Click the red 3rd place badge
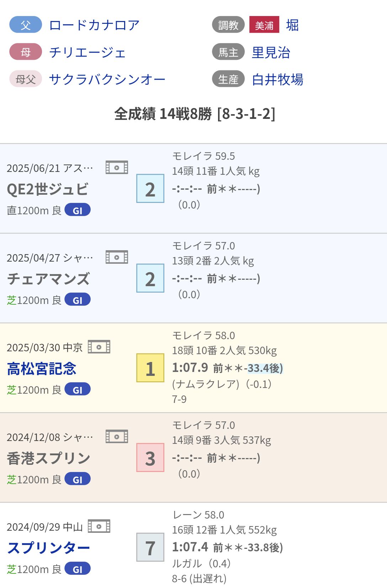The image size is (387, 588). coord(150,458)
